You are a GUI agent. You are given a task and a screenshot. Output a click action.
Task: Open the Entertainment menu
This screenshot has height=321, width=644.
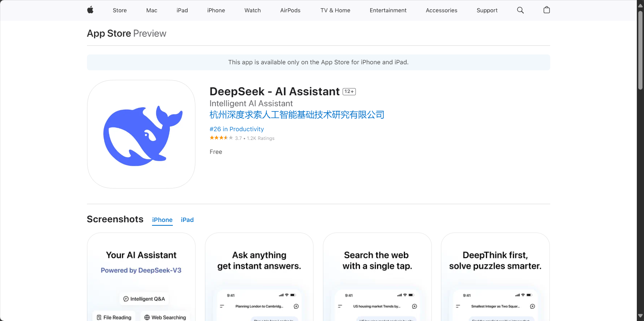(x=388, y=10)
